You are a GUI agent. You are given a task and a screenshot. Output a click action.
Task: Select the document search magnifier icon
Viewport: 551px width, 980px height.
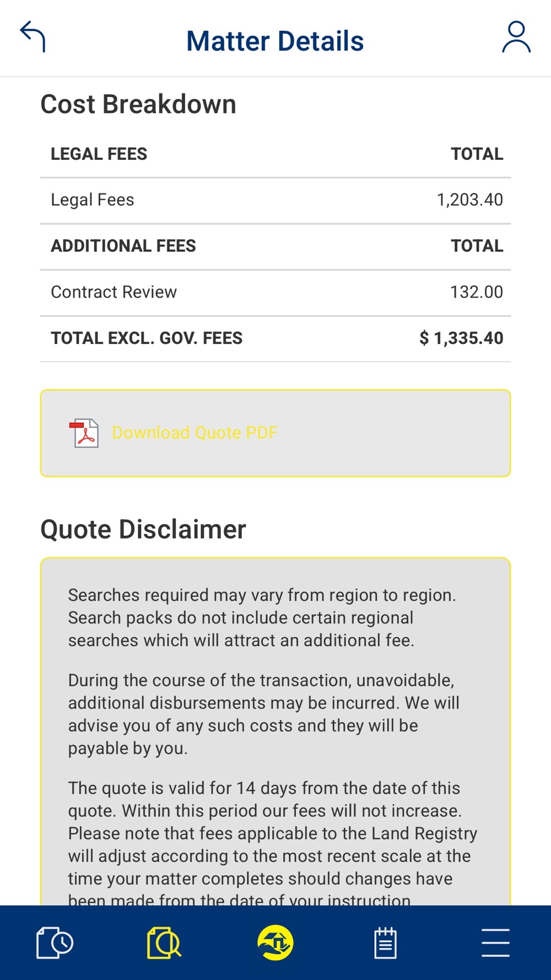pyautogui.click(x=164, y=943)
